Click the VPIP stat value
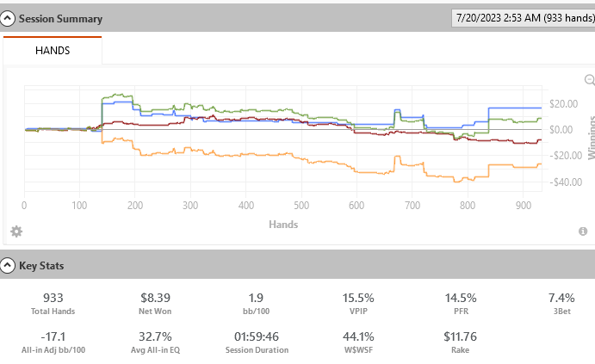The image size is (595, 364). pos(369,297)
